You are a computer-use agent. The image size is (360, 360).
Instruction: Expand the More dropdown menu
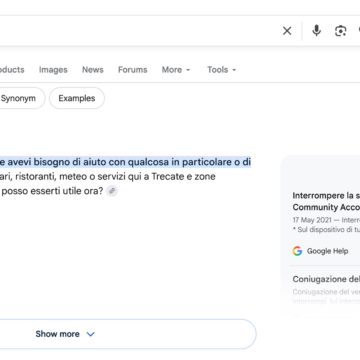(x=176, y=70)
